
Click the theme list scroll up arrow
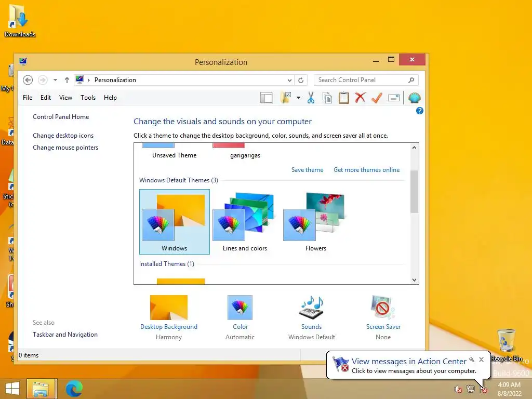tap(414, 148)
